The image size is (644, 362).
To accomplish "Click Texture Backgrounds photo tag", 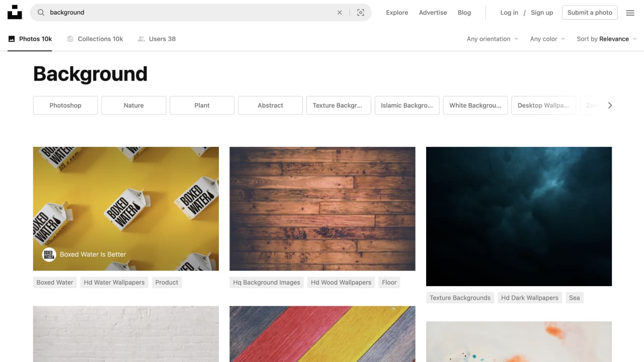I will click(460, 298).
